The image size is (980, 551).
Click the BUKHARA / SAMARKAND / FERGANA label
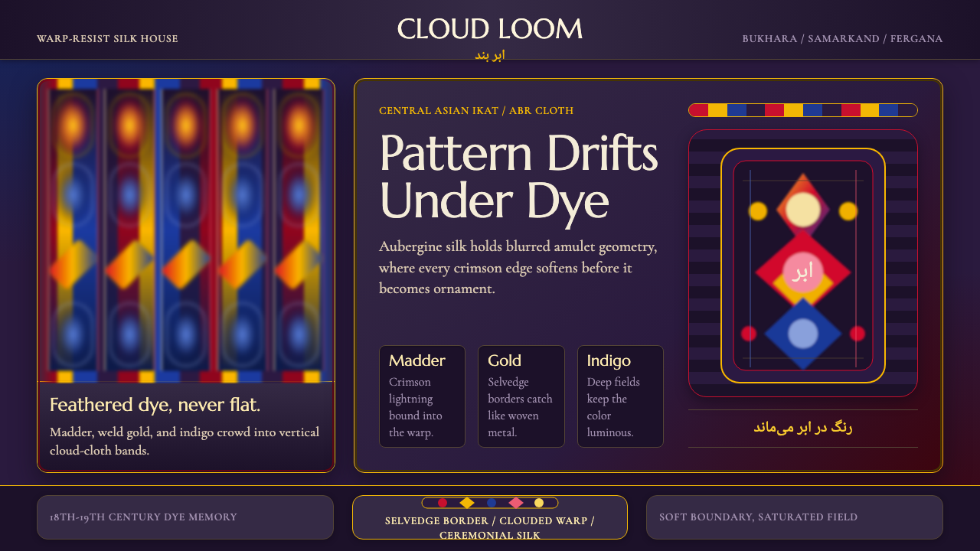842,39
